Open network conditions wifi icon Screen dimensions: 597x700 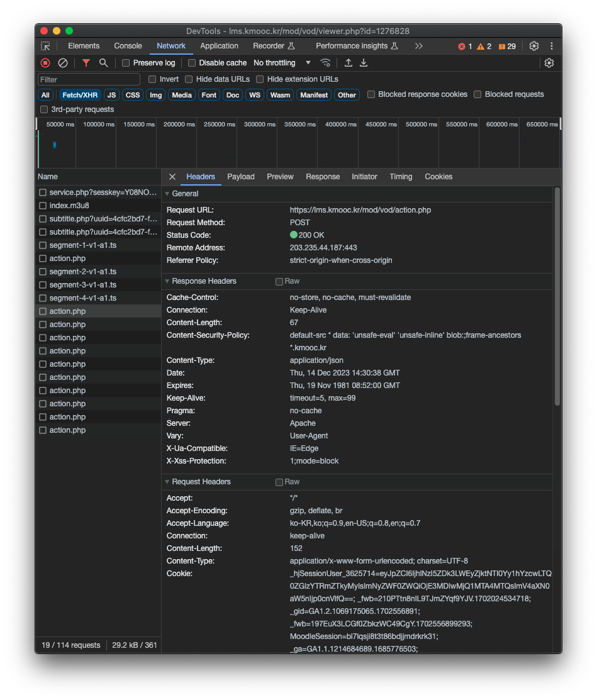point(325,63)
